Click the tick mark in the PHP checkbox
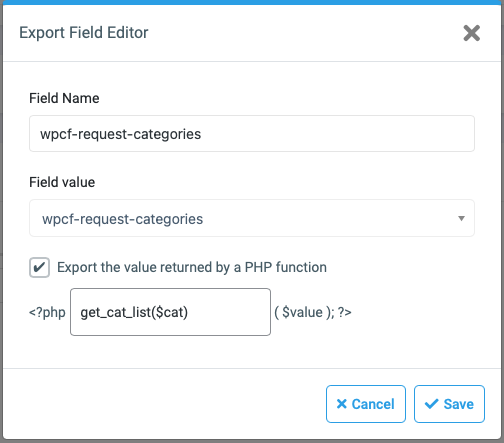Viewport: 504px width, 443px height. tap(39, 267)
